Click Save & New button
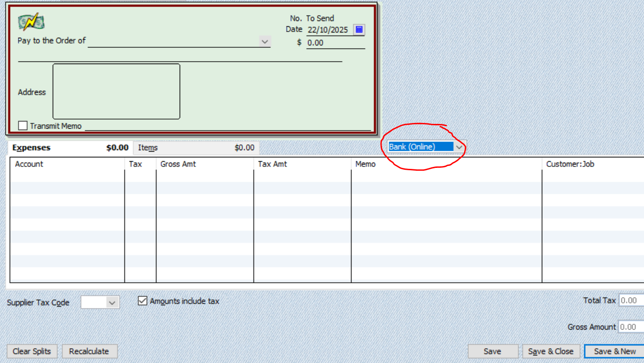The height and width of the screenshot is (363, 644). point(614,351)
